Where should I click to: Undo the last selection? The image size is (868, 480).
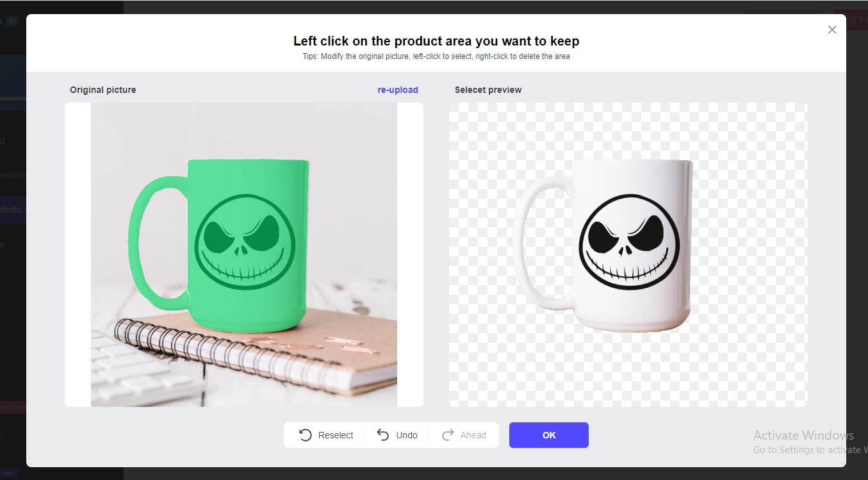[x=397, y=435]
